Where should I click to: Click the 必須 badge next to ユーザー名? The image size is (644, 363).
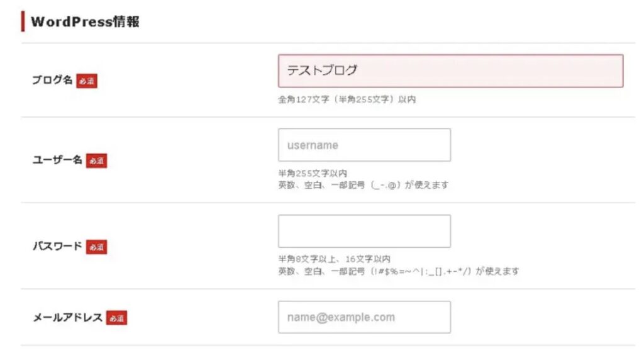96,160
